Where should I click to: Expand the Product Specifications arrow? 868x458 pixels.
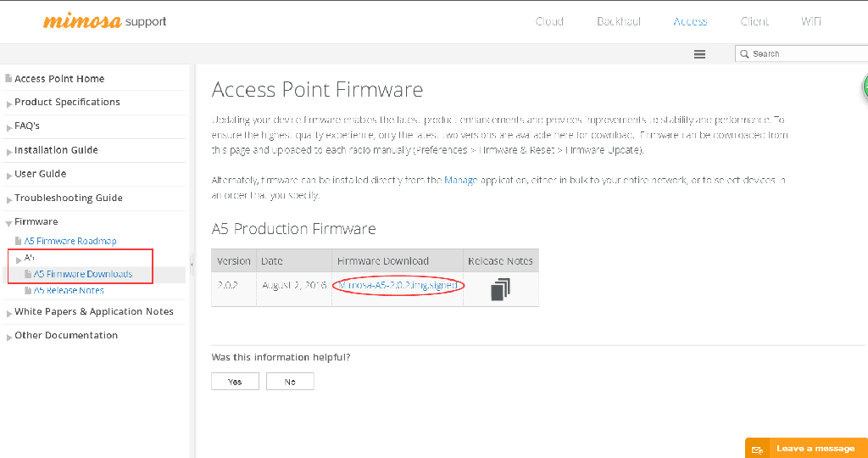tap(8, 103)
